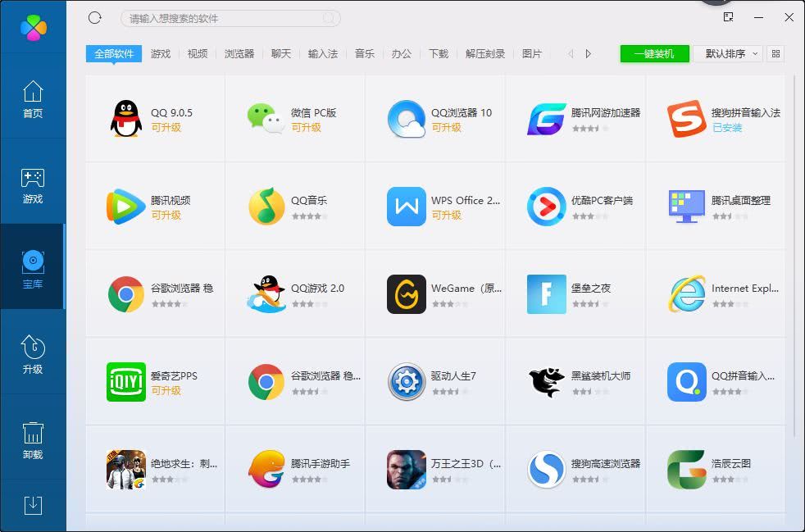The image size is (805, 532).
Task: Select the WPS Office icon
Action: click(406, 207)
